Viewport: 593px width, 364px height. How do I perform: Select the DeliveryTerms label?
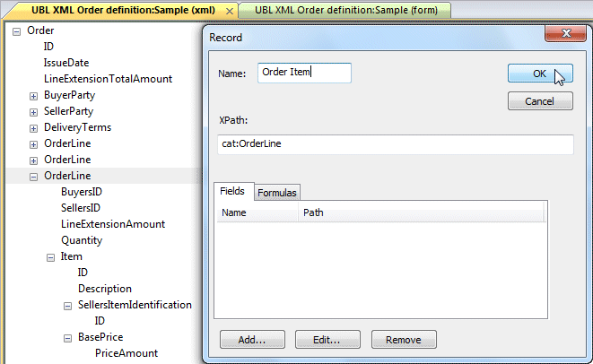(77, 127)
